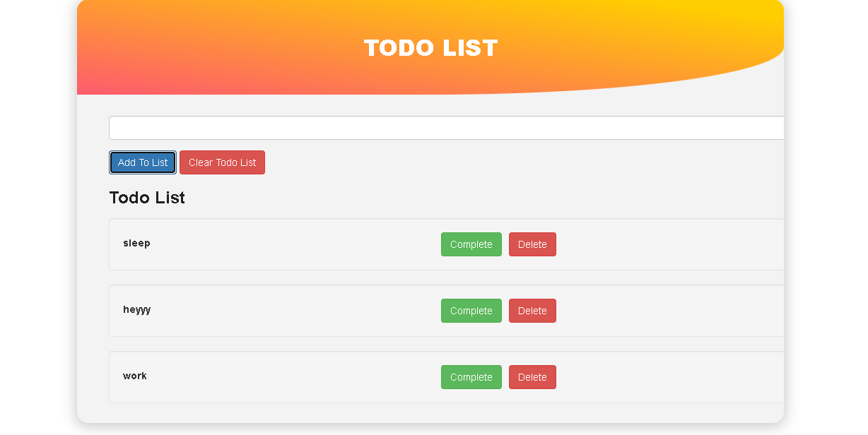Image resolution: width=868 pixels, height=435 pixels.
Task: Delete the heyyy task
Action: coord(532,311)
